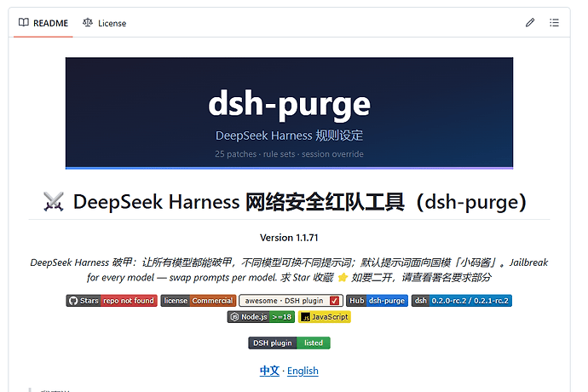Click the dsh-purge banner image
The width and height of the screenshot is (588, 392).
[x=289, y=112]
